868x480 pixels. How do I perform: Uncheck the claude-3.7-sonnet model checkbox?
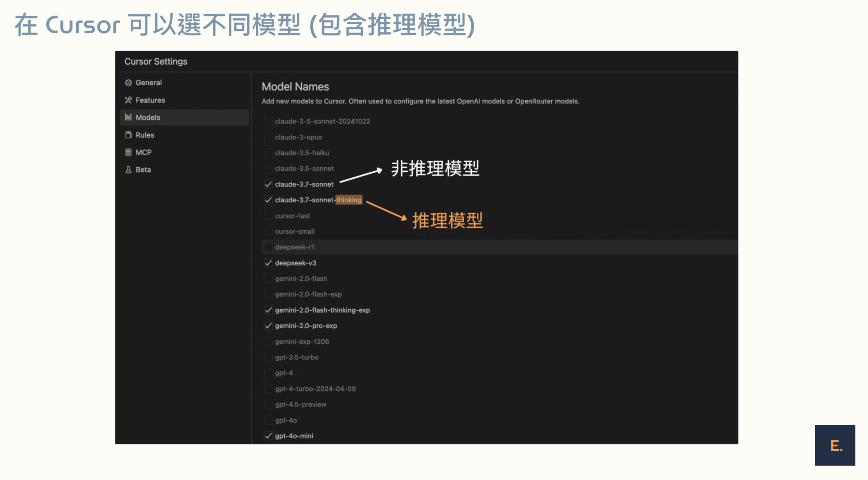pyautogui.click(x=268, y=184)
